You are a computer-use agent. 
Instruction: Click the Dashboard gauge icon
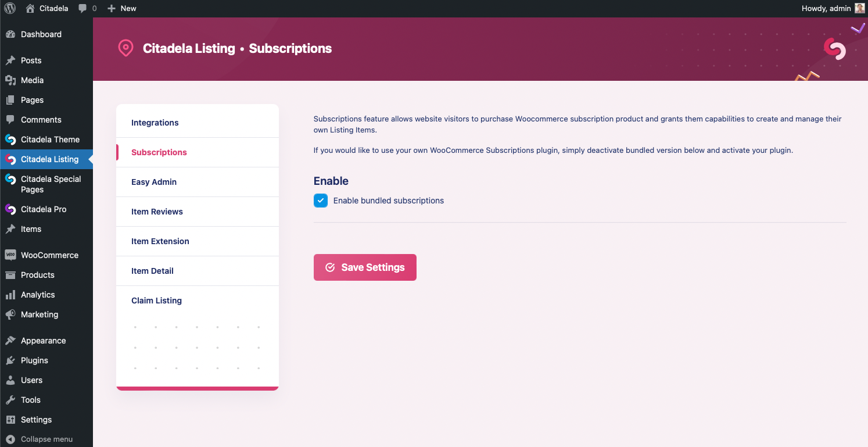[x=10, y=34]
